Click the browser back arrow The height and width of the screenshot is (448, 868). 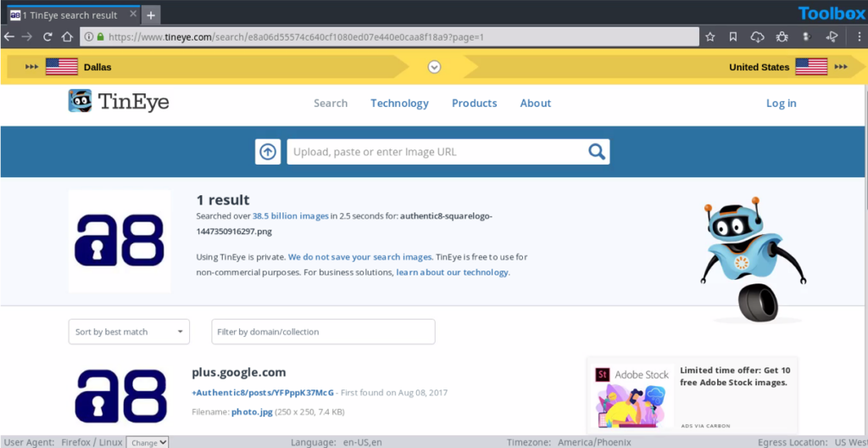[x=8, y=37]
